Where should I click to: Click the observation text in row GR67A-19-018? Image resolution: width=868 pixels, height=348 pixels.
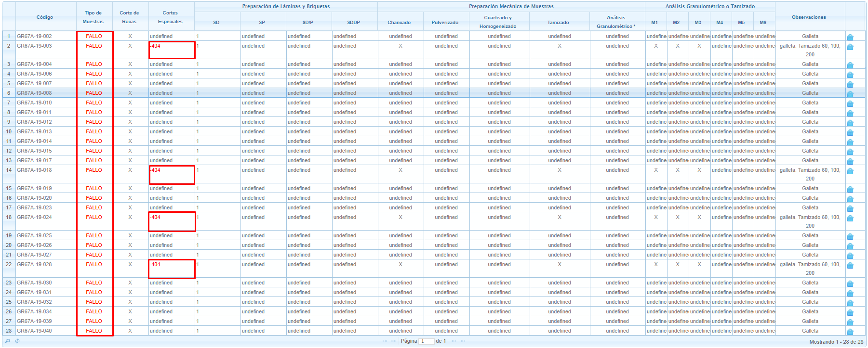(x=810, y=174)
